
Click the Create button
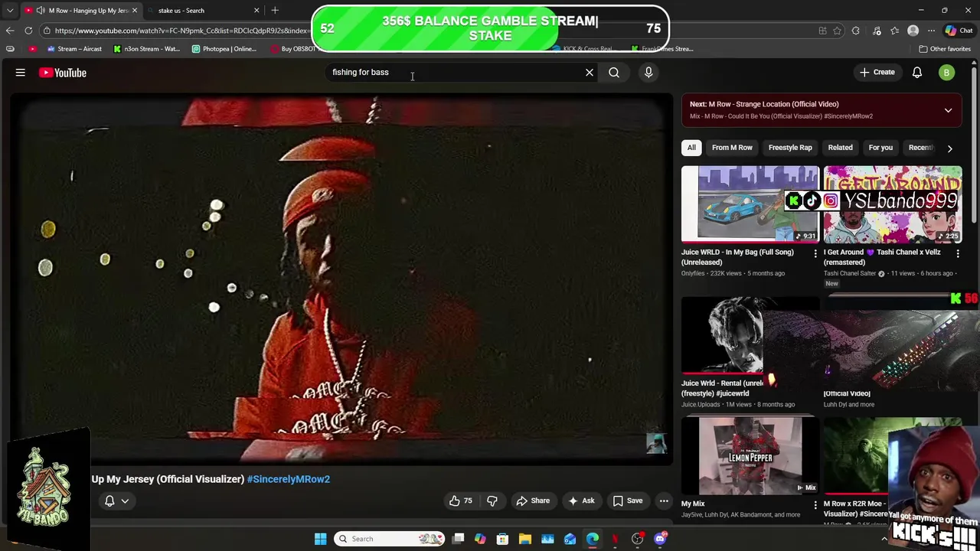pos(877,73)
